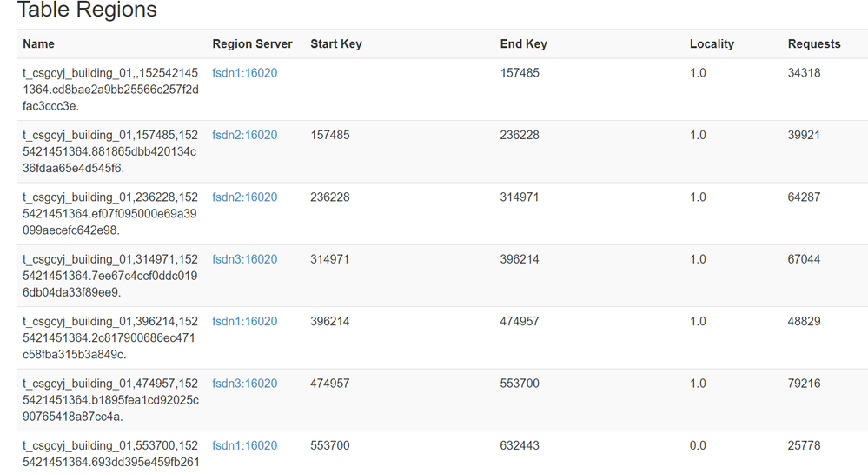The image size is (868, 474).
Task: Click the End Key column header
Action: click(x=524, y=43)
